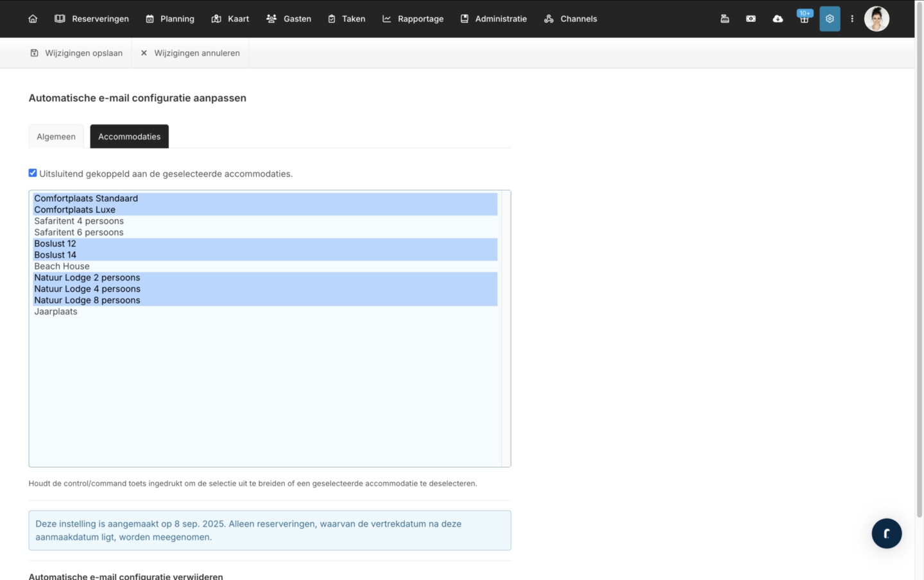Click the banknote payments icon
The width and height of the screenshot is (924, 580).
pos(751,19)
